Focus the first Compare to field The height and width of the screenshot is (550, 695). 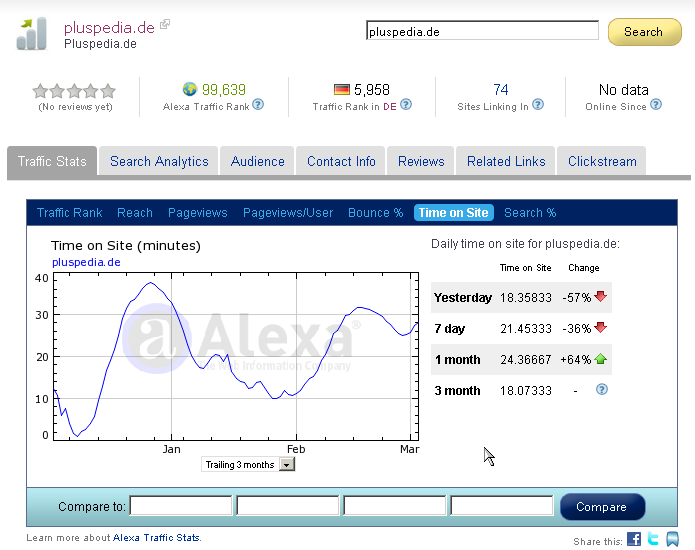pos(181,506)
